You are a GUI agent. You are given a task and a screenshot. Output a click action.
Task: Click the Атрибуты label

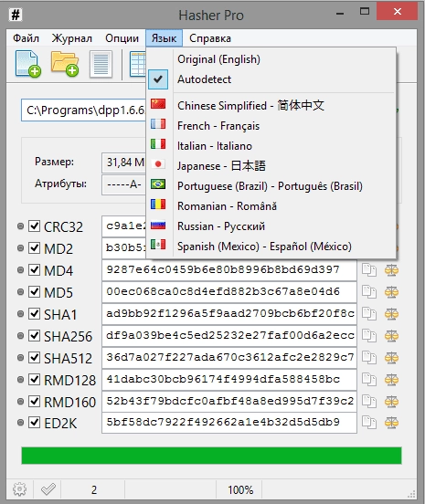[x=61, y=184]
